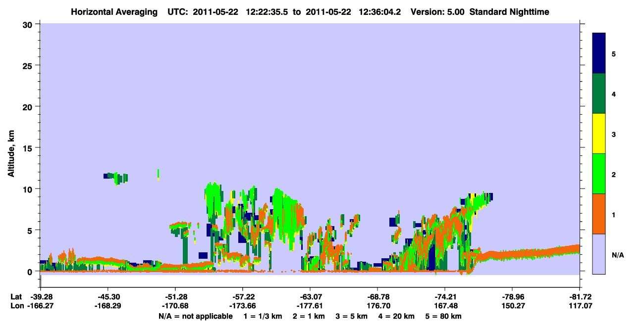
Task: Click the latitude value -57.22
Action: coord(243,297)
